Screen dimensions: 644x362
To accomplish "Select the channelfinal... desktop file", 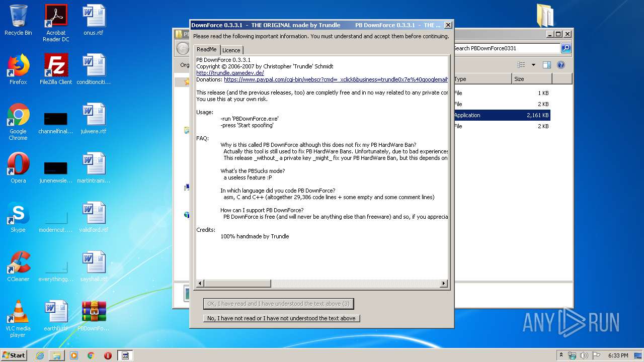I will (56, 123).
